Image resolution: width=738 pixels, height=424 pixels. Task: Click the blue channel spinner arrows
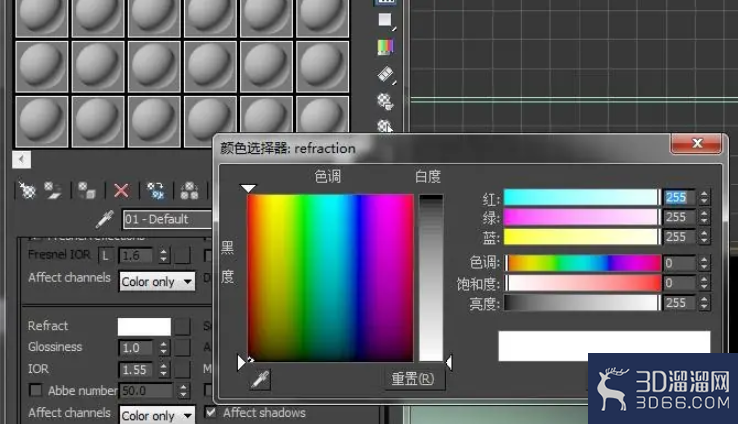704,237
